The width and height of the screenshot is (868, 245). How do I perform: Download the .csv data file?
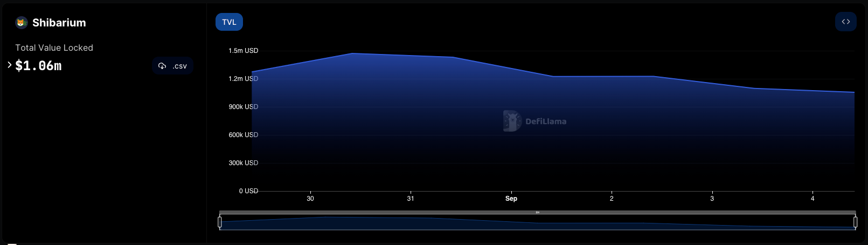tap(172, 66)
